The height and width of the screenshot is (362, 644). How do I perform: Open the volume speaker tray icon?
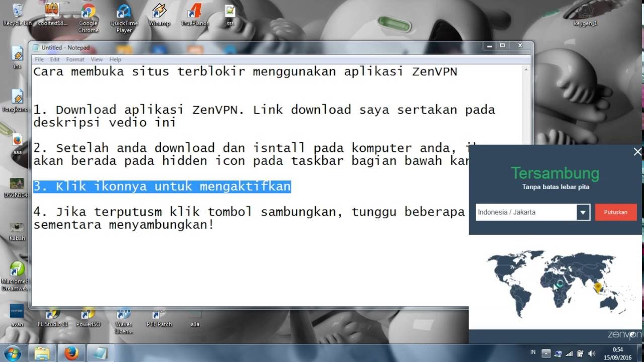[592, 353]
